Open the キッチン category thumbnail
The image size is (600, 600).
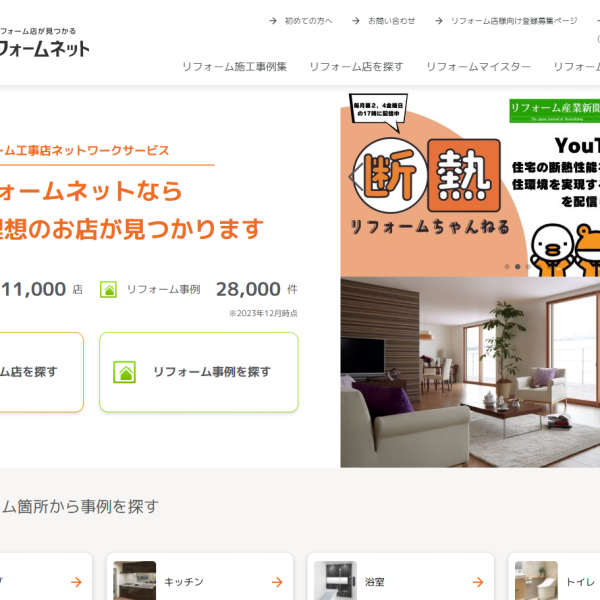[135, 580]
